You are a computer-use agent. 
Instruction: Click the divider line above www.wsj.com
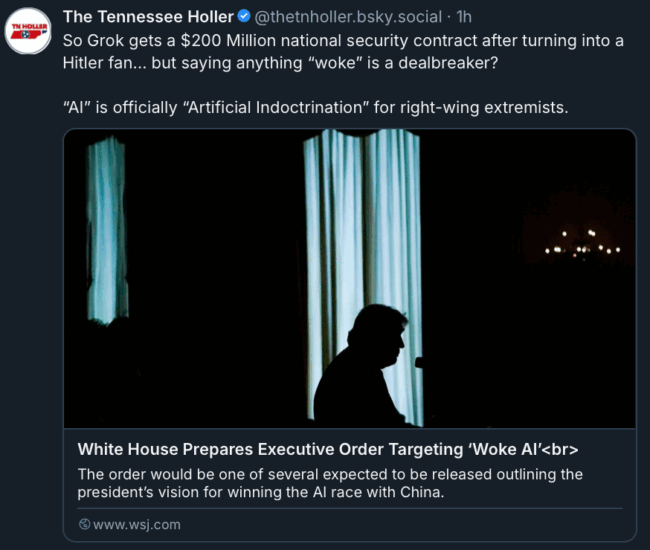click(349, 508)
